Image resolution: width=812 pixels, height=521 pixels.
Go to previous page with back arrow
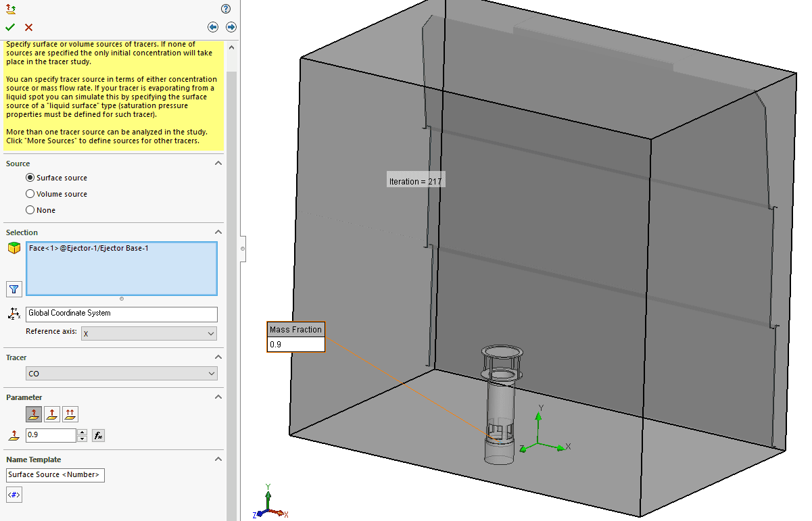pyautogui.click(x=213, y=27)
